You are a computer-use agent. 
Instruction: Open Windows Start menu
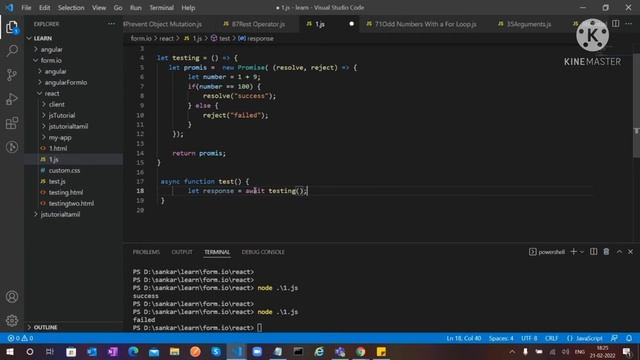point(9,352)
